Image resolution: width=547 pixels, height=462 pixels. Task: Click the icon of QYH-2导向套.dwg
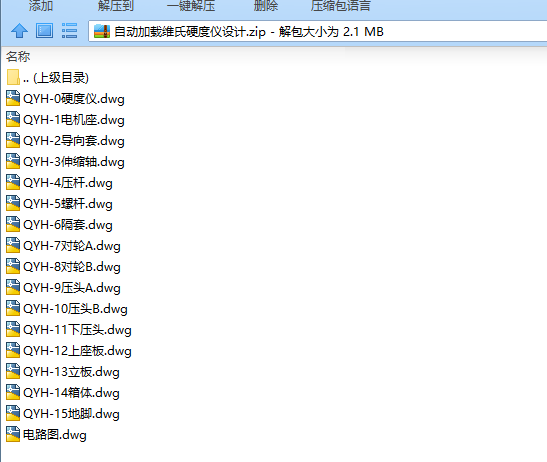click(13, 140)
